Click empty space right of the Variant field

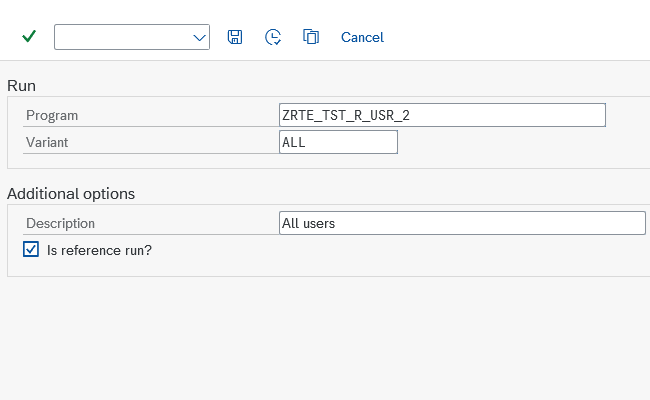[520, 142]
